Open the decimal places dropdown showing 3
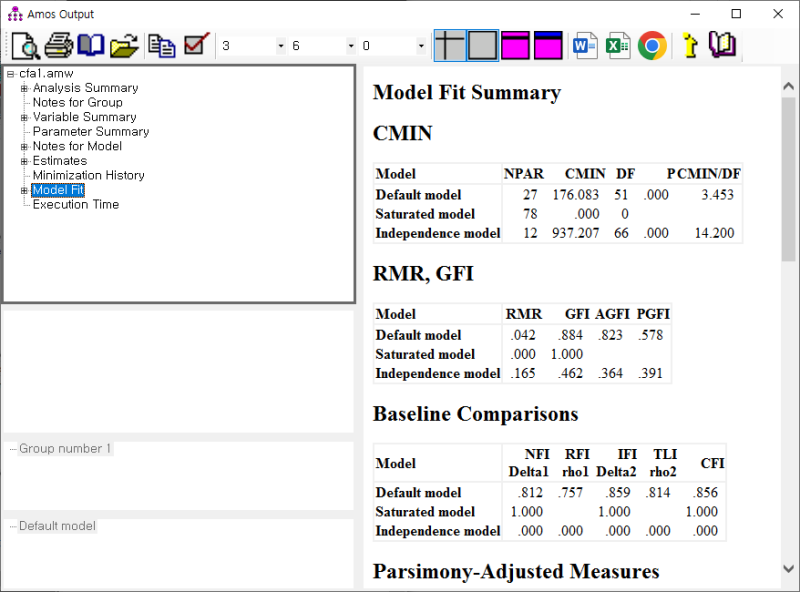Screen dimensions: 800x592 click(279, 46)
